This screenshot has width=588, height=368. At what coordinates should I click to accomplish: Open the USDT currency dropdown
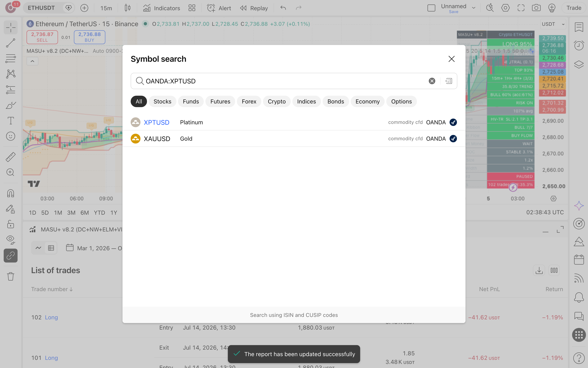pos(553,24)
